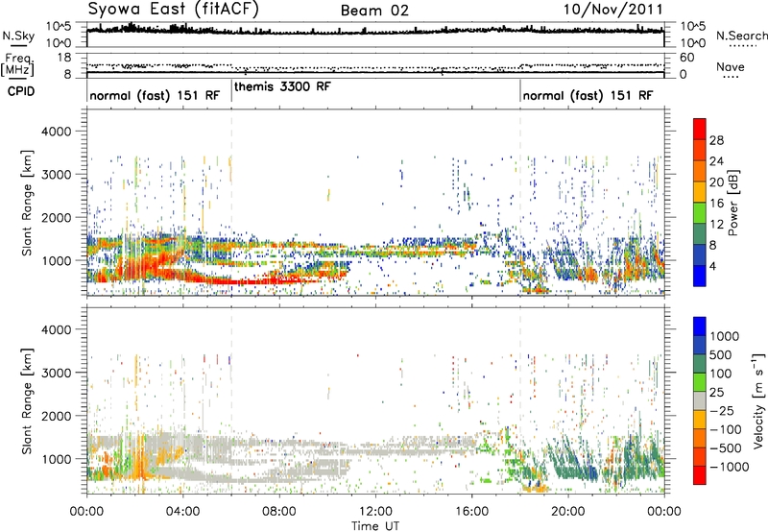Click the '-1000' value on Velocity colorbar
This screenshot has width=768, height=532.
(x=729, y=467)
